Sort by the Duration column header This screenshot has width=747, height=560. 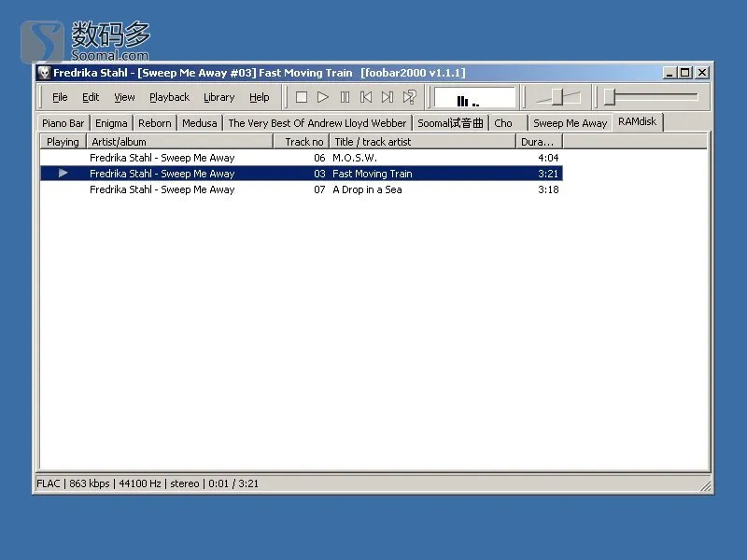540,142
